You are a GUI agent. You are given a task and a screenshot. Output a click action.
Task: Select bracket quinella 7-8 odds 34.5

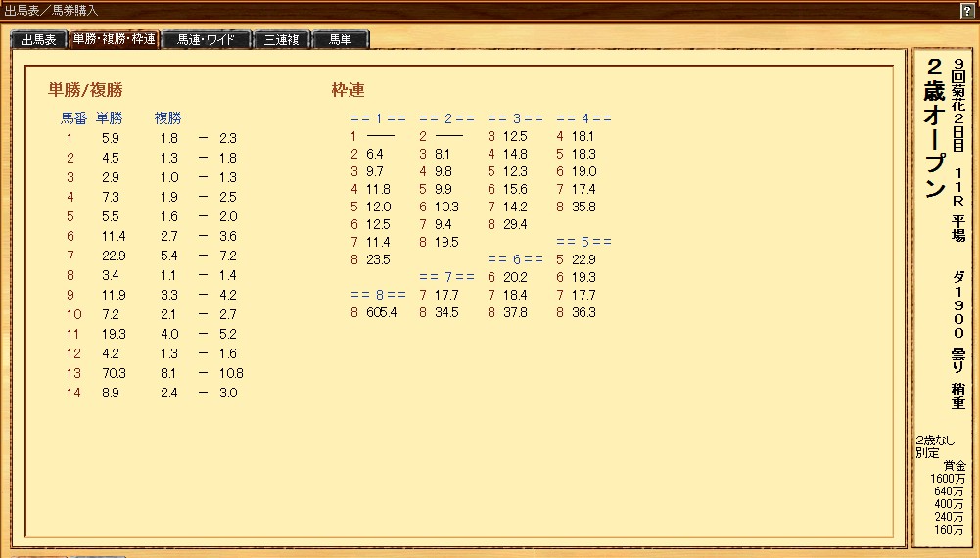coord(446,312)
